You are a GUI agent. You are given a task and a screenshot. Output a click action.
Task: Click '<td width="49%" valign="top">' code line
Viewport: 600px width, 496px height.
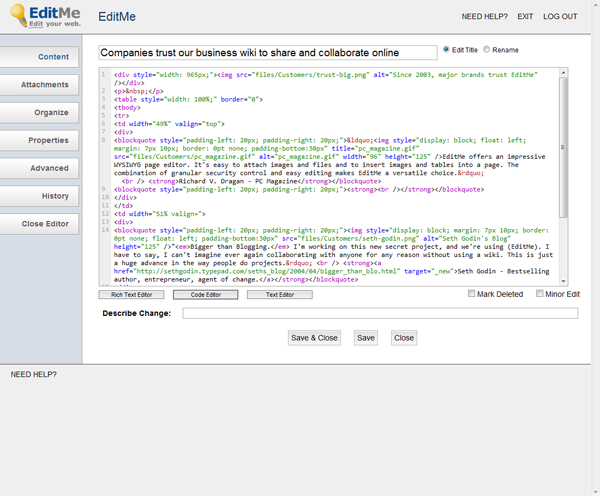tap(169, 124)
